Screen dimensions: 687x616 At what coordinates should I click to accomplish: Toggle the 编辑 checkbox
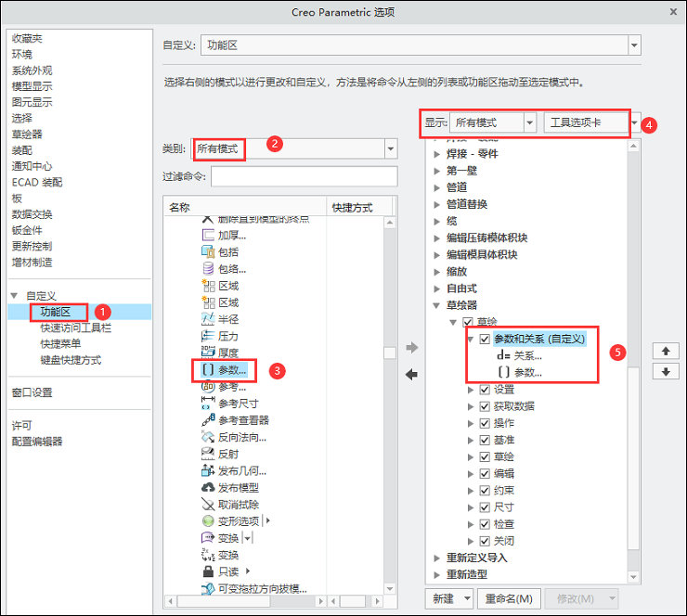click(485, 474)
